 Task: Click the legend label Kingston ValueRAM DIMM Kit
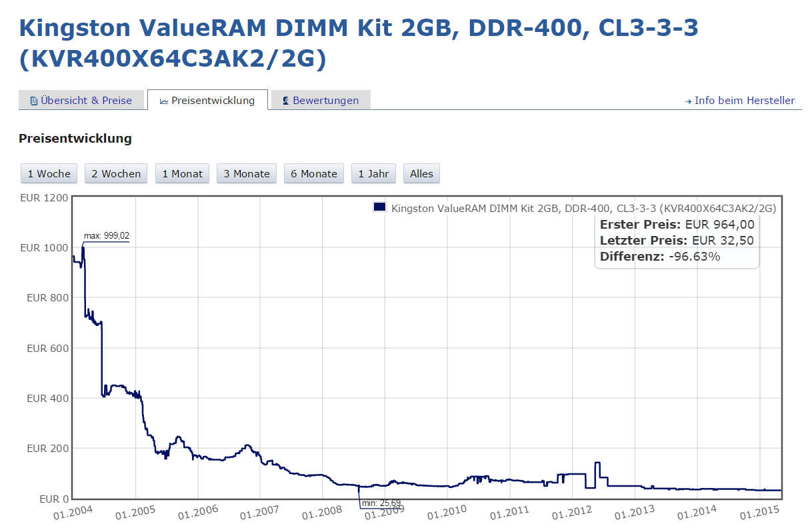coord(583,208)
